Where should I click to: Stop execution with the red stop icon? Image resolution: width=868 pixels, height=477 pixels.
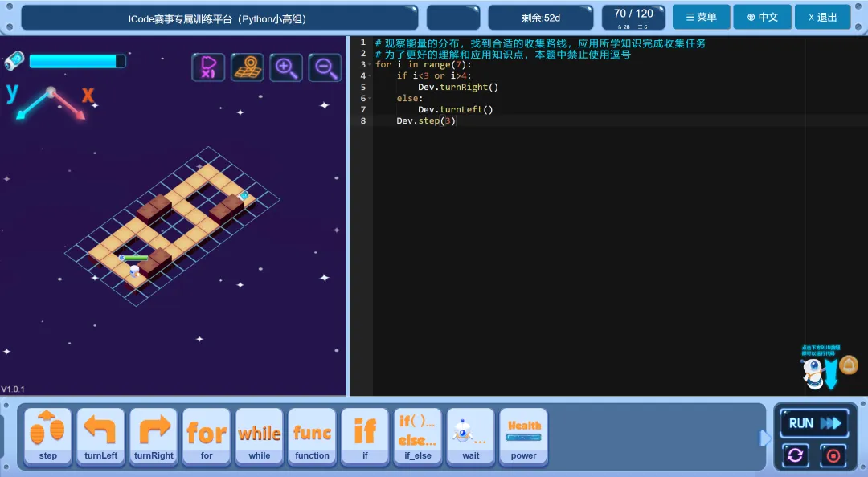pos(833,455)
